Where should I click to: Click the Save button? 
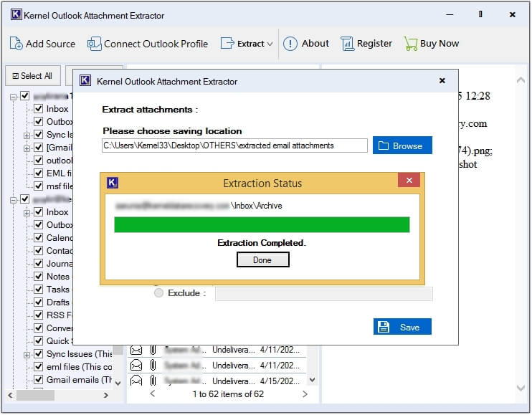point(402,327)
